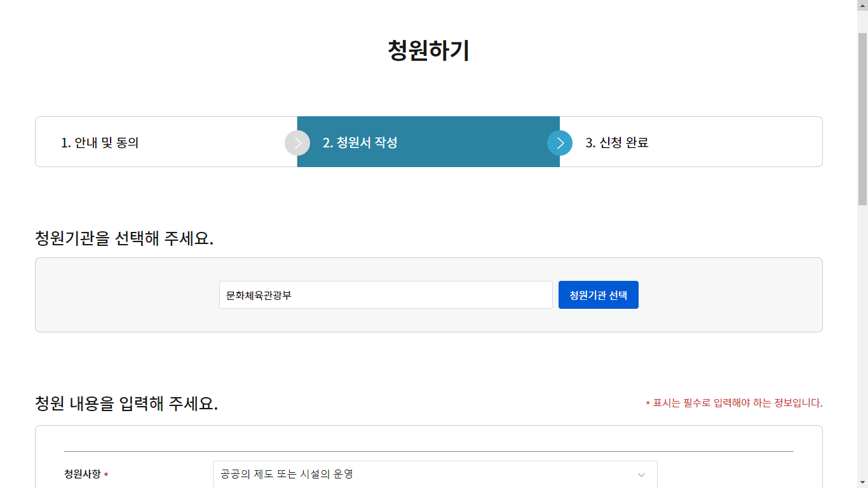
Task: Focus the 문화체육관광부 institution field
Action: click(386, 295)
